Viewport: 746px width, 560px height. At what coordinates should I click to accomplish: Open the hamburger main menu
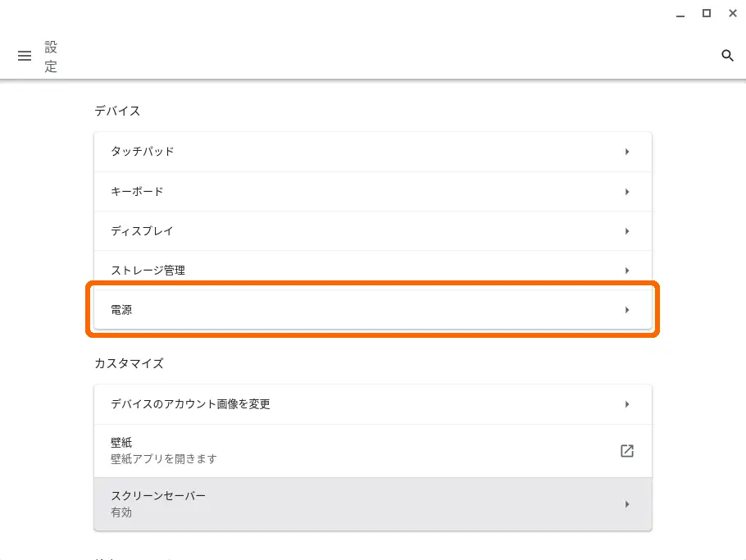(25, 56)
